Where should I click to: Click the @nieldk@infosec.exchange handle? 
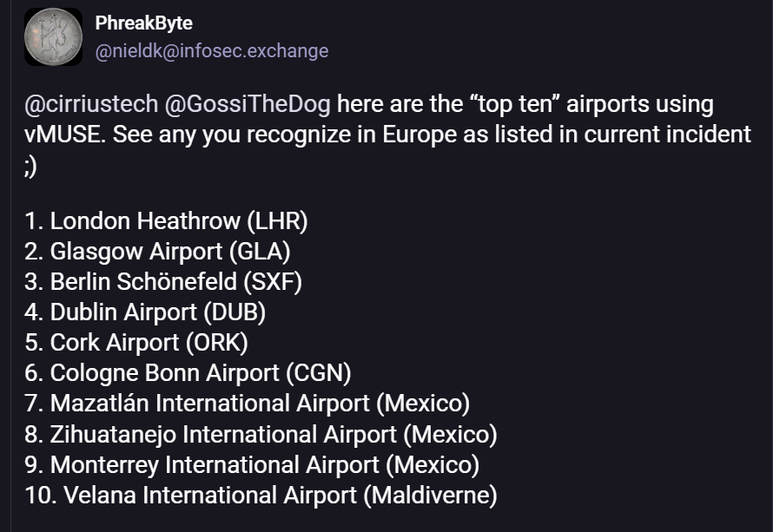[x=212, y=50]
